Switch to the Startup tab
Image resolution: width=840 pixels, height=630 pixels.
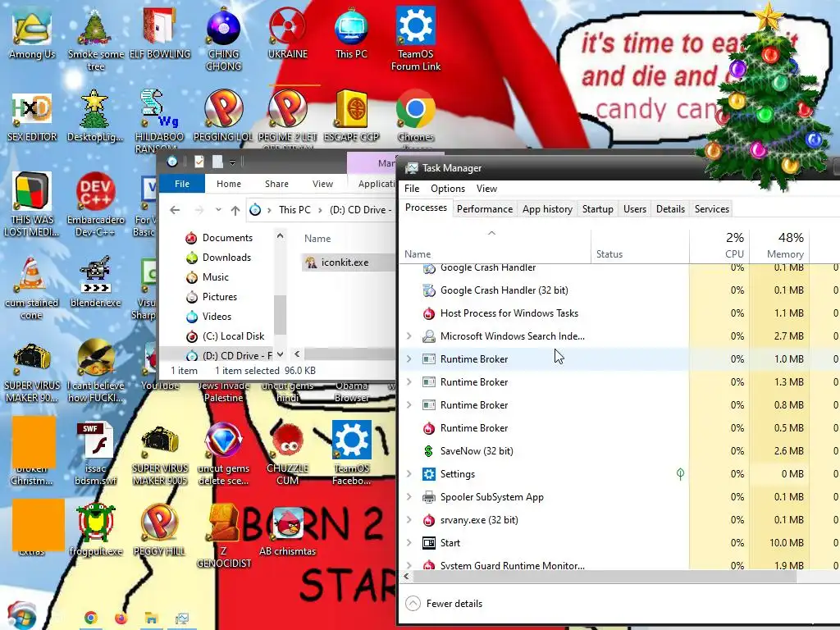pos(598,209)
